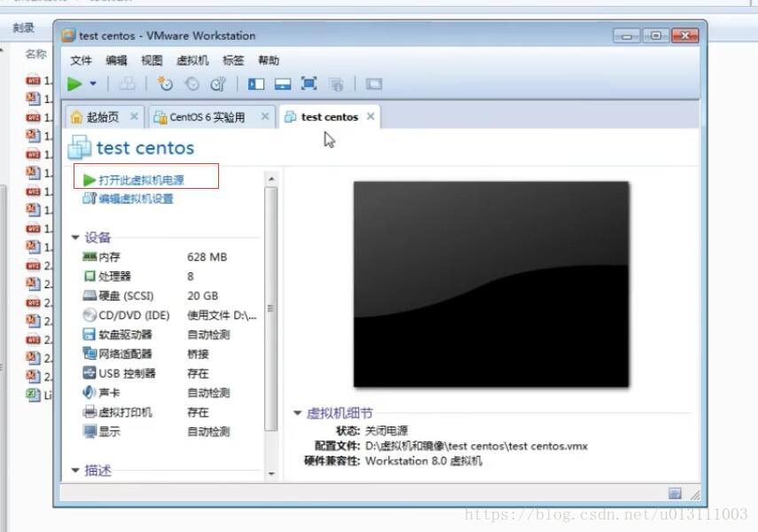
Task: Open the power options dropdown arrow in toolbar
Action: pyautogui.click(x=93, y=83)
